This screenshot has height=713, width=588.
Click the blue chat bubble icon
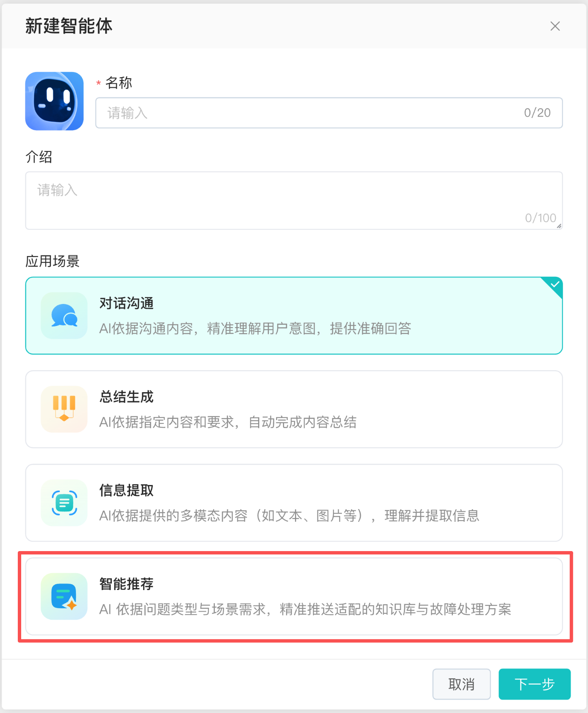(x=64, y=315)
